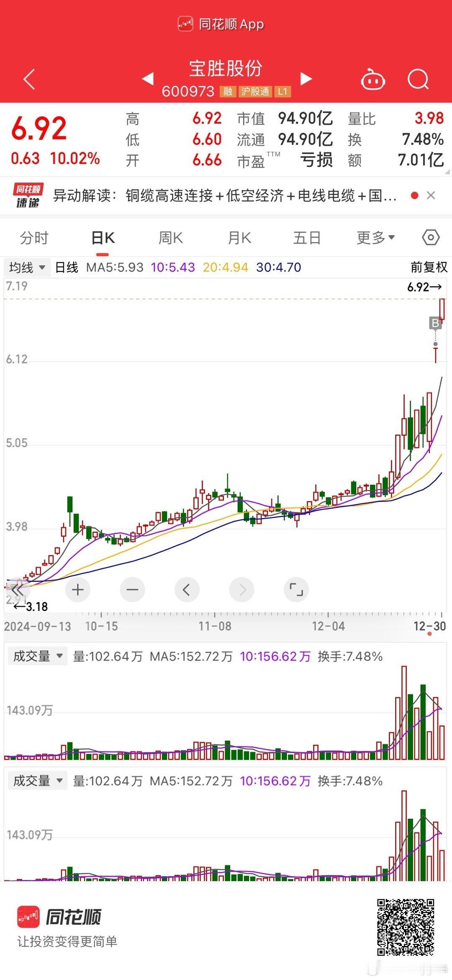The width and height of the screenshot is (452, 980).
Task: Close the 异动解读 news banner
Action: coord(431,195)
